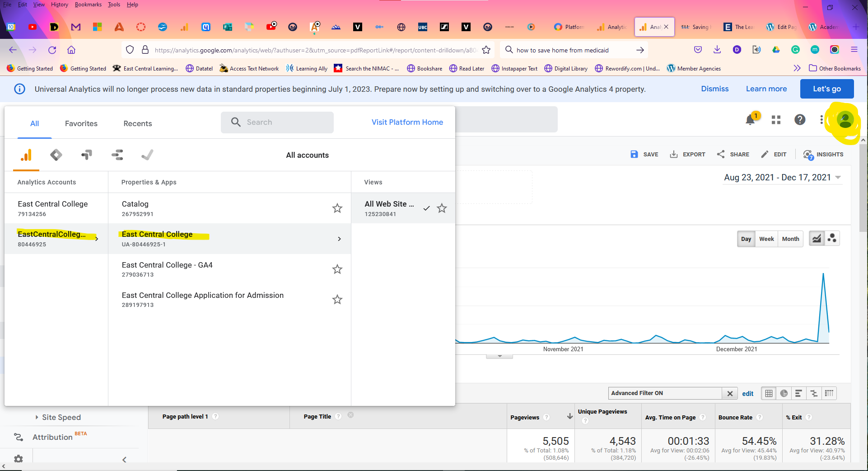Open the Pocket save icon

pos(698,50)
